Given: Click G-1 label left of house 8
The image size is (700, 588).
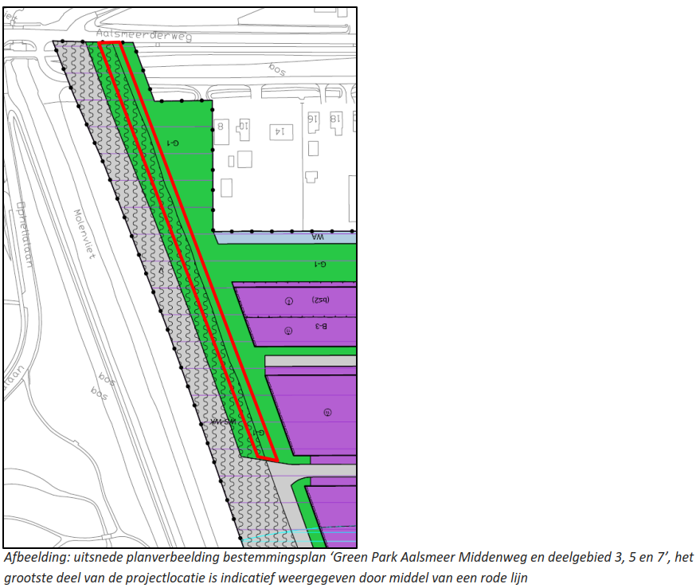Looking at the screenshot, I should point(170,143).
